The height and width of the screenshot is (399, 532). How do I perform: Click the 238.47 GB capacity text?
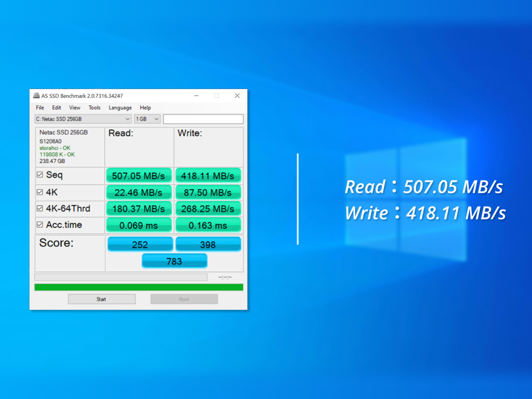52,161
